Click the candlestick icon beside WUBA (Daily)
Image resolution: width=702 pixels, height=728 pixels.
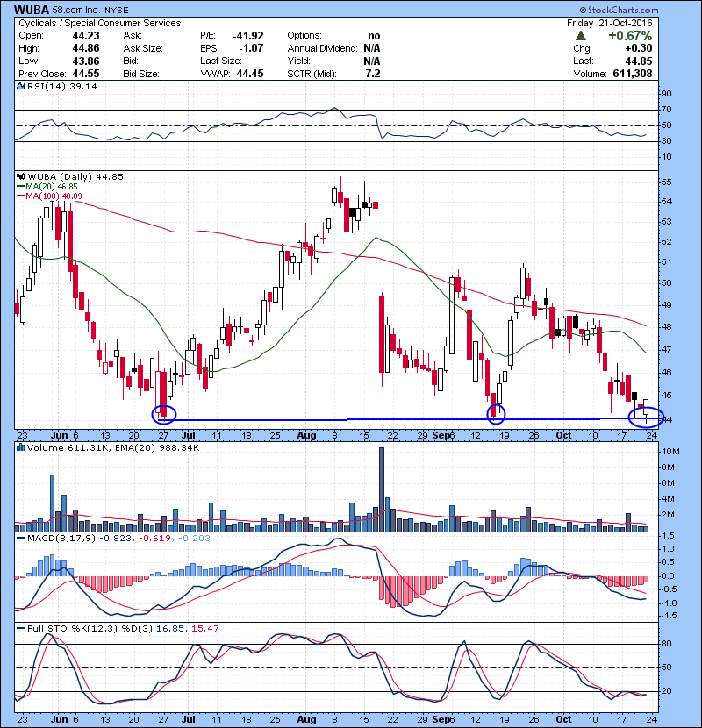tap(20, 176)
